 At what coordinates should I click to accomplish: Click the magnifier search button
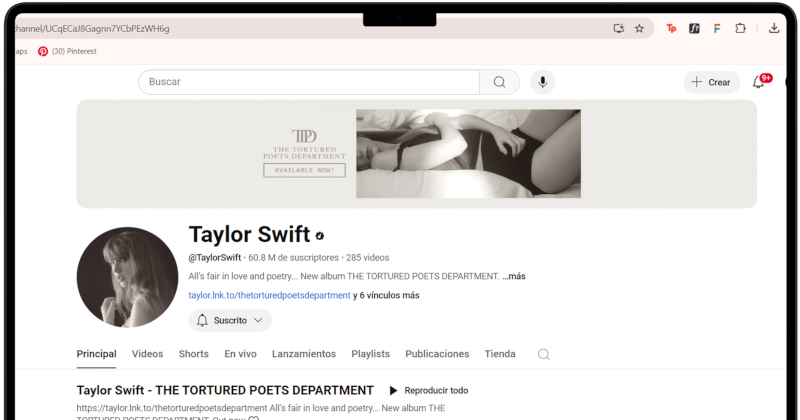coord(499,82)
